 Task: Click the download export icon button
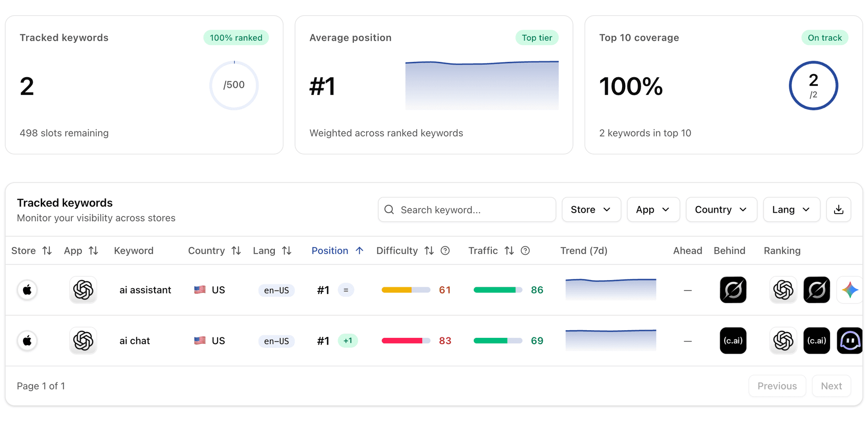coord(838,210)
